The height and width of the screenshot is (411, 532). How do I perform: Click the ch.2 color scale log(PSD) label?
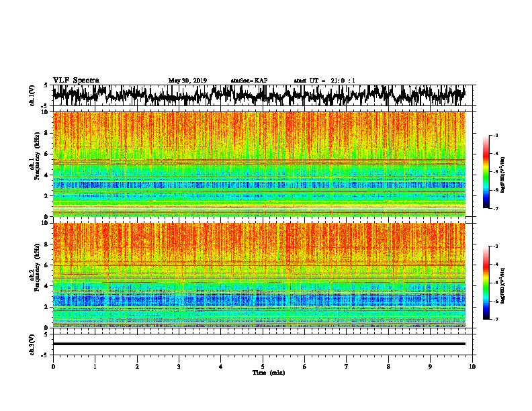coord(502,285)
